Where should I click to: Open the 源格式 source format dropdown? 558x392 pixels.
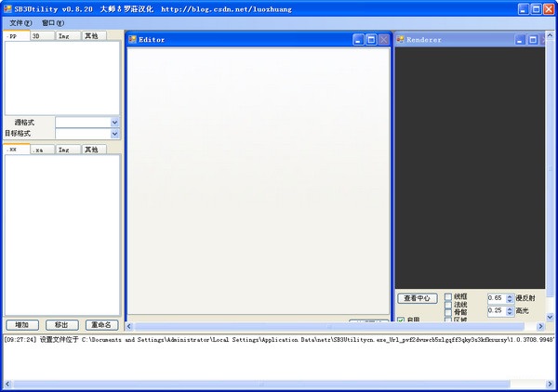pos(114,123)
